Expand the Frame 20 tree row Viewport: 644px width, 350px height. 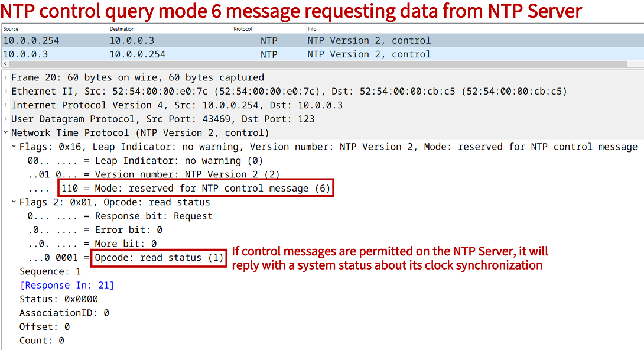point(6,77)
